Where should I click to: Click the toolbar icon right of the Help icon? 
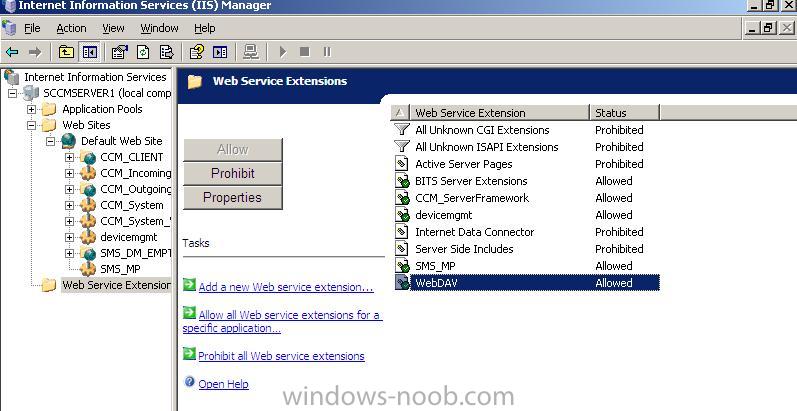[x=220, y=52]
